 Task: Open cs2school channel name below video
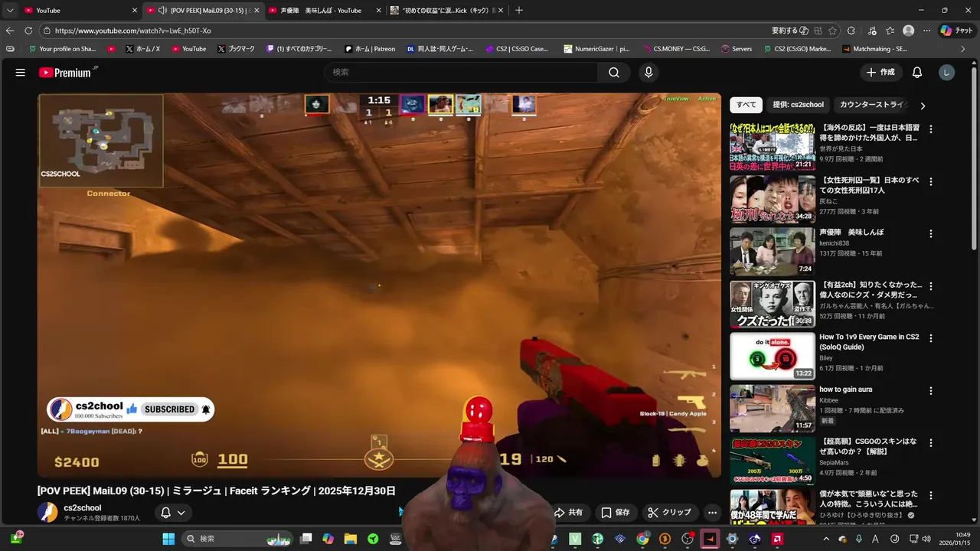tap(83, 508)
